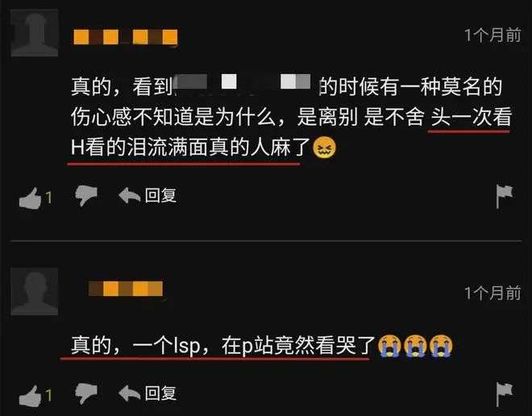This screenshot has width=532, height=416.
Task: Click the top comment's 1个月前 timestamp
Action: pos(493,35)
